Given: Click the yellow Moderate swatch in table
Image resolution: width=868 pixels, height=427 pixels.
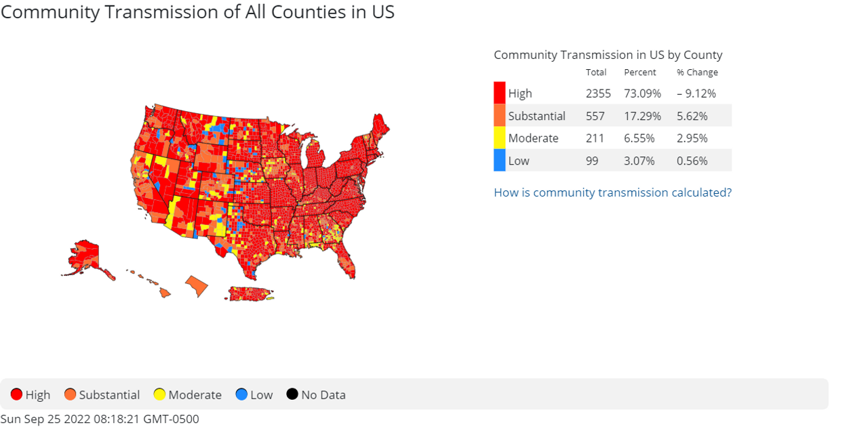Looking at the screenshot, I should pos(500,138).
